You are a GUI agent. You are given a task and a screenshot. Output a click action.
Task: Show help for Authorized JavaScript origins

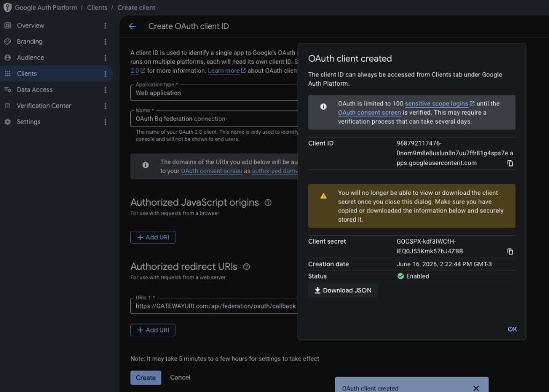point(268,202)
